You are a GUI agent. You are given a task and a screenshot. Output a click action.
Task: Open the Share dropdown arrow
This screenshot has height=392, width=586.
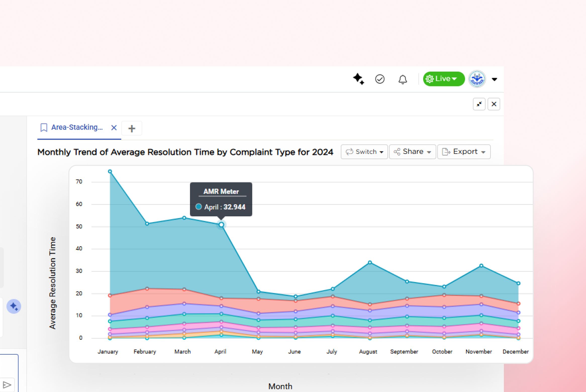[x=429, y=152]
